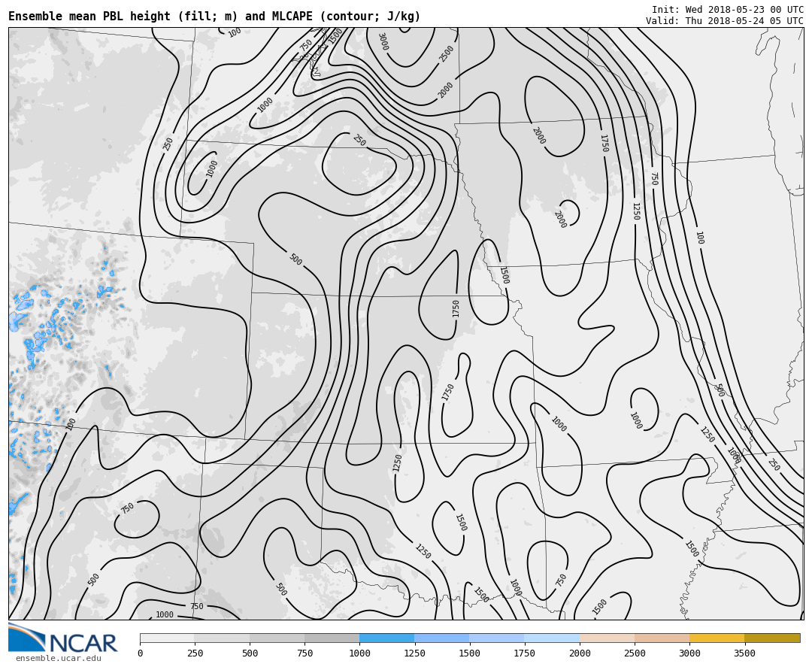
Task: Click the '250' tick label under the colorbar
Action: (x=195, y=653)
